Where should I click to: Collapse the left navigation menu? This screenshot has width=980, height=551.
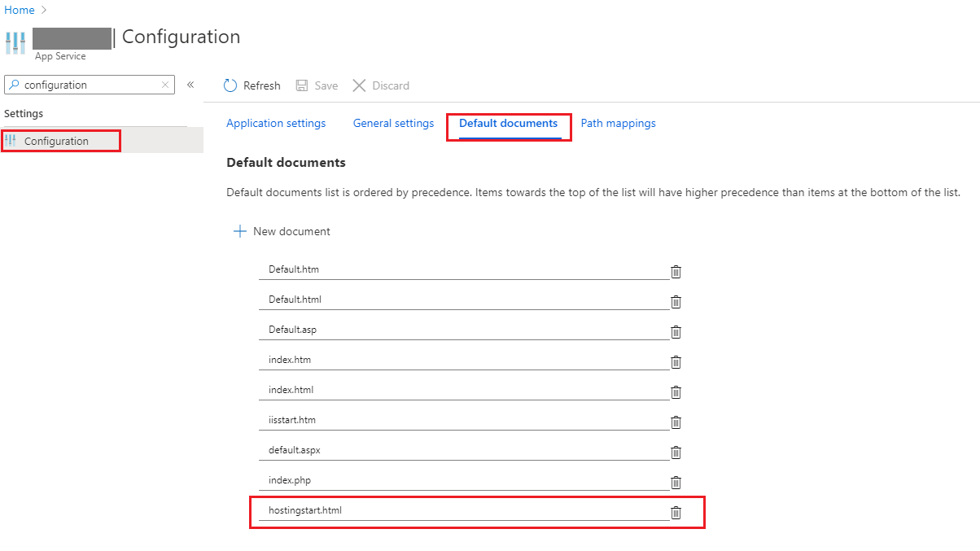pos(190,85)
